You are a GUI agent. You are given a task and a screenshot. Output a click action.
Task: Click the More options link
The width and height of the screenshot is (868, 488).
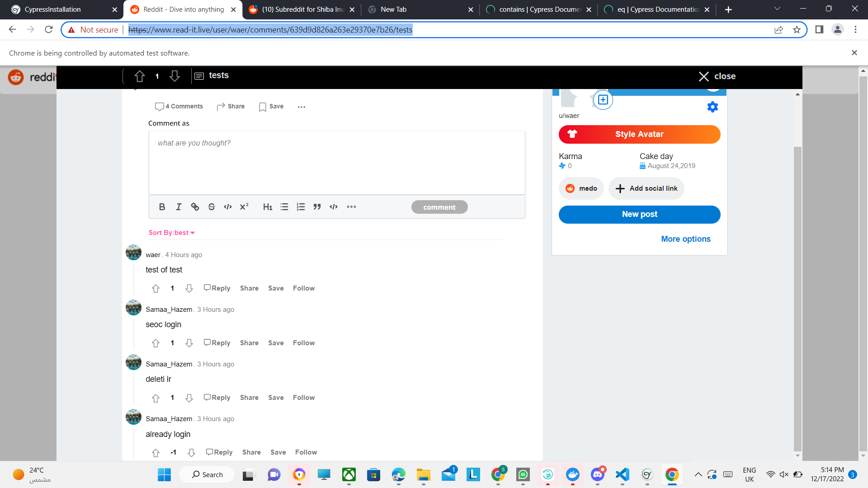pyautogui.click(x=685, y=239)
